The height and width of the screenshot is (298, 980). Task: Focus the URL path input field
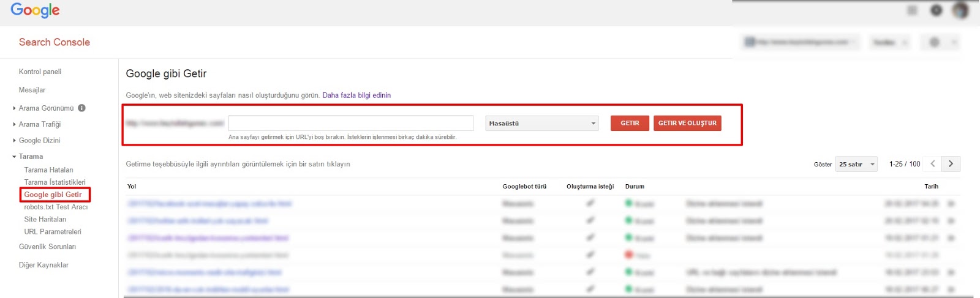351,123
